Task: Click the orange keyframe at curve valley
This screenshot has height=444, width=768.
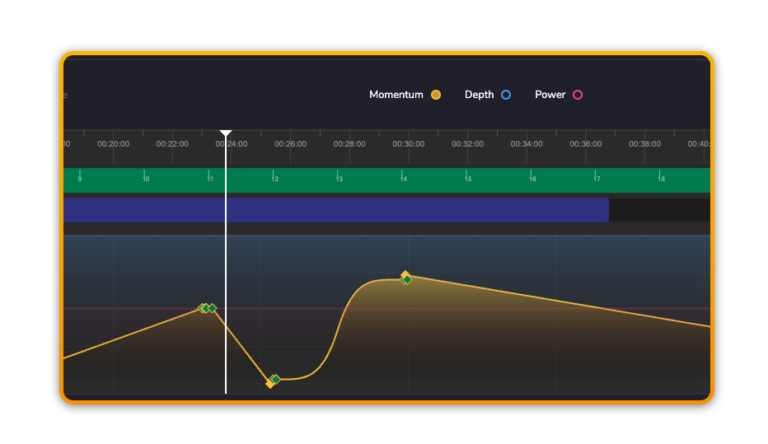Action: (269, 383)
